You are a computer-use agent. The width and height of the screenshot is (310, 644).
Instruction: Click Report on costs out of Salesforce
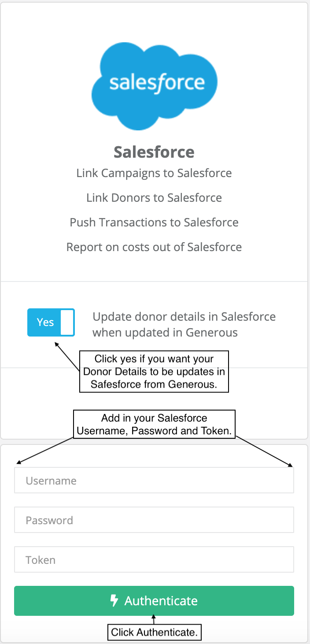tap(154, 247)
